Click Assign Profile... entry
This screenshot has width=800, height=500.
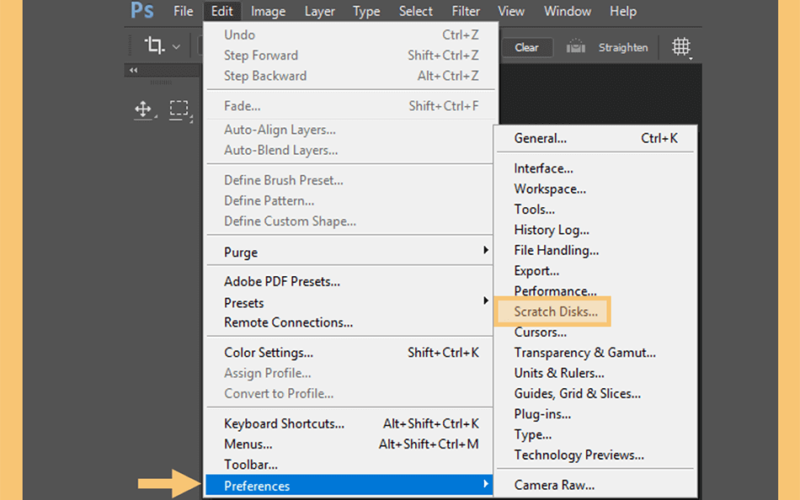[349, 373]
